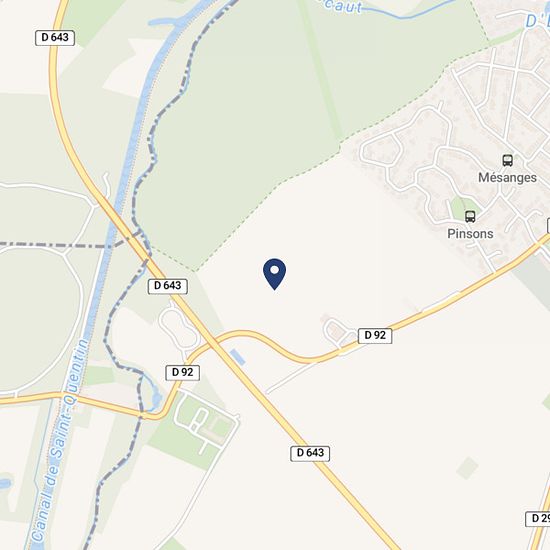Click the Pinsons stop name label
This screenshot has height=550, width=550.
(x=470, y=234)
